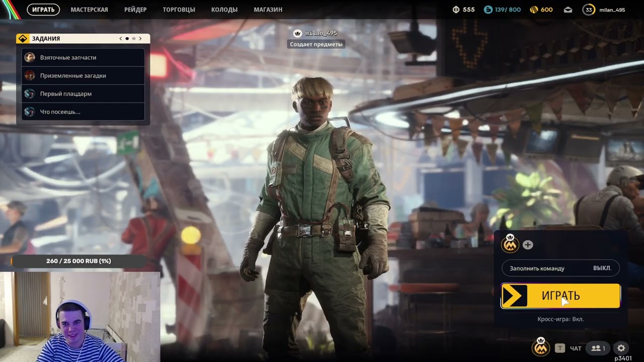Open the mail envelope icon
Screen dimensions: 644x362
(568, 10)
